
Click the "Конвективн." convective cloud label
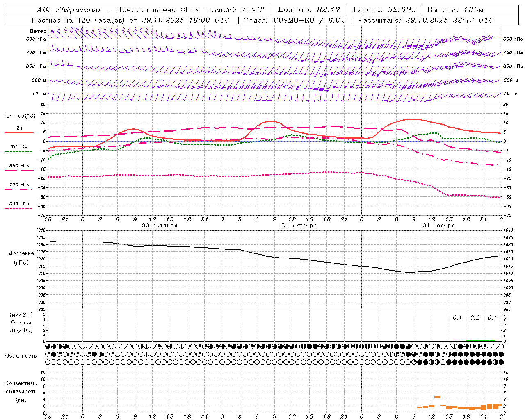click(x=21, y=383)
